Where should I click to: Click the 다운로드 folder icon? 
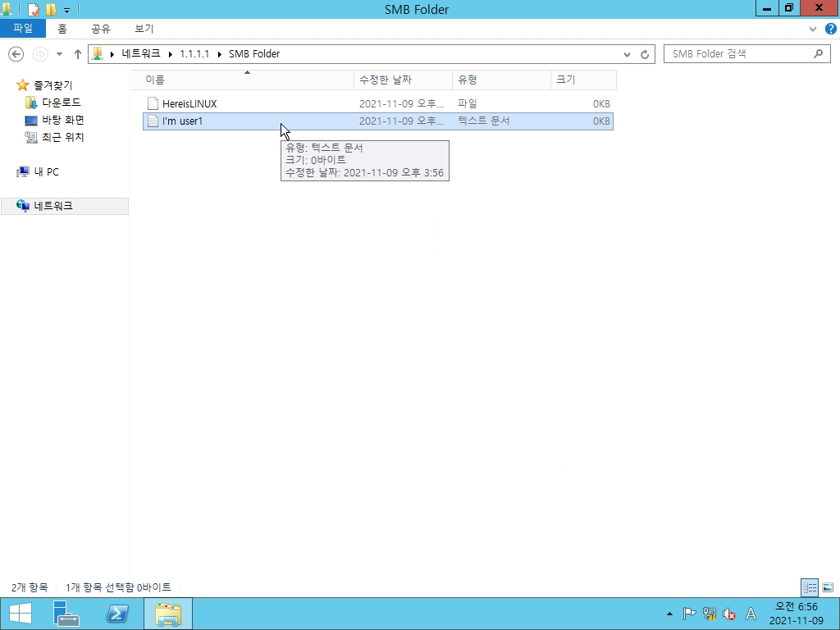pyautogui.click(x=31, y=103)
